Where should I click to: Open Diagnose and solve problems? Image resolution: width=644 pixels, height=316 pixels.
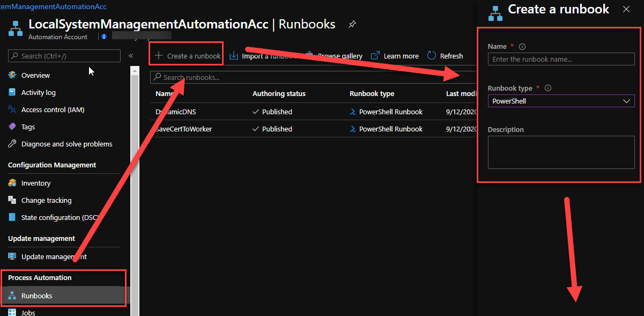click(x=67, y=144)
